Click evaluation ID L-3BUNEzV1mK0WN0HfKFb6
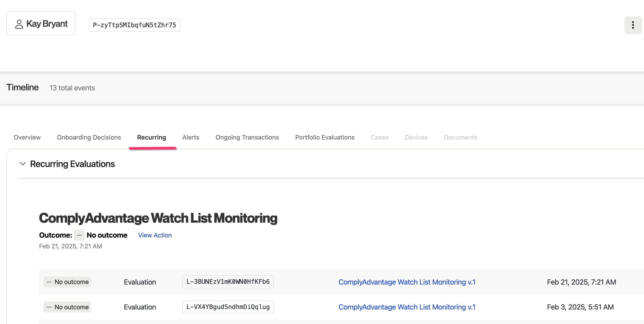The image size is (644, 324). click(228, 282)
